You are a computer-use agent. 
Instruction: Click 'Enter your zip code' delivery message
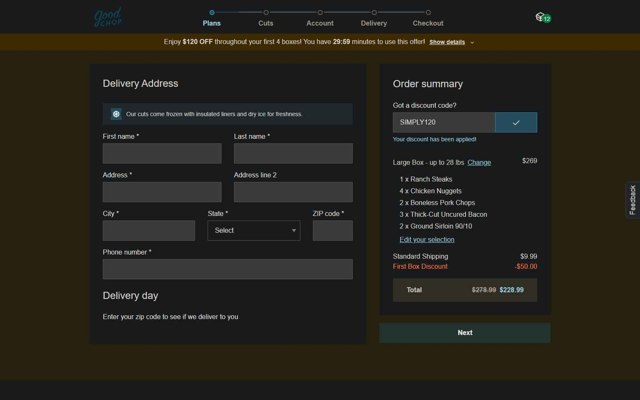point(170,317)
